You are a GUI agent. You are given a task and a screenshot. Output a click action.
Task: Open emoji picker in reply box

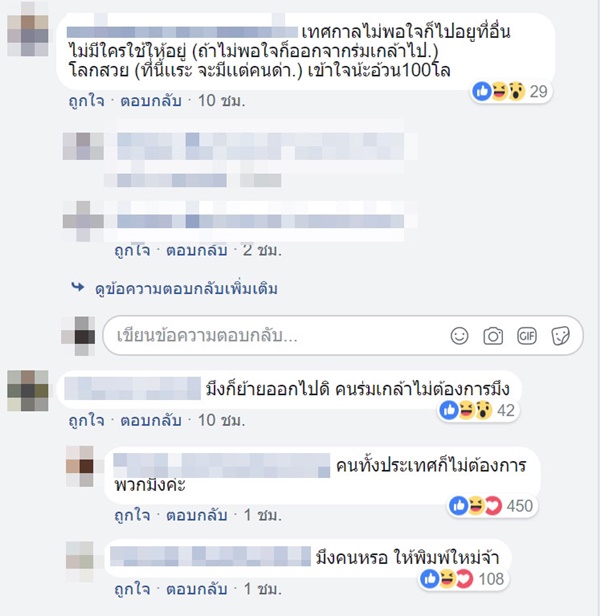click(x=459, y=336)
